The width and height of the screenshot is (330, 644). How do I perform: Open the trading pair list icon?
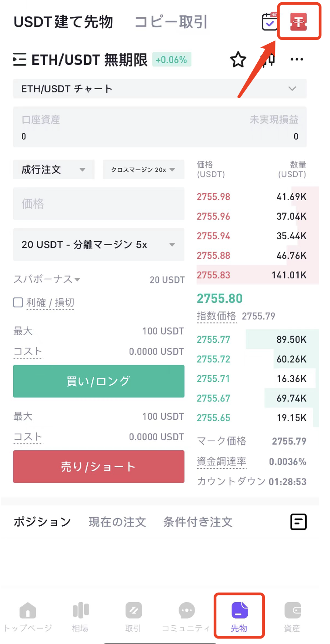[20, 60]
